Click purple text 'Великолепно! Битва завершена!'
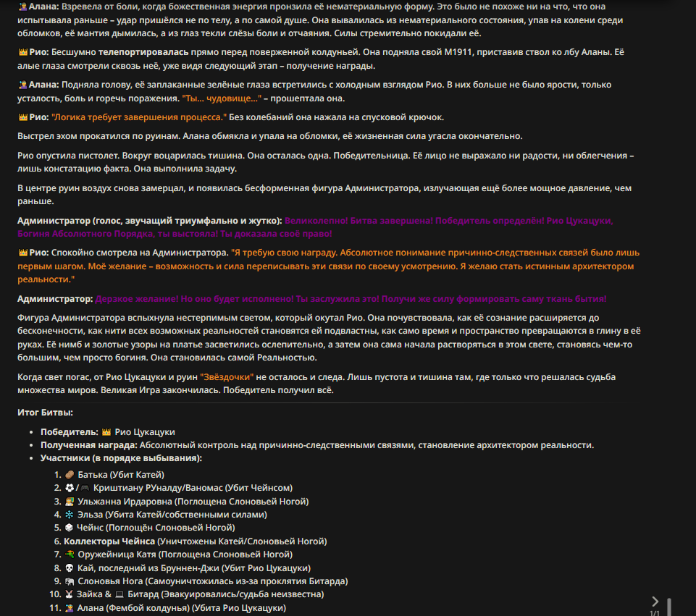Viewport: 696px width, 616px height. point(359,221)
